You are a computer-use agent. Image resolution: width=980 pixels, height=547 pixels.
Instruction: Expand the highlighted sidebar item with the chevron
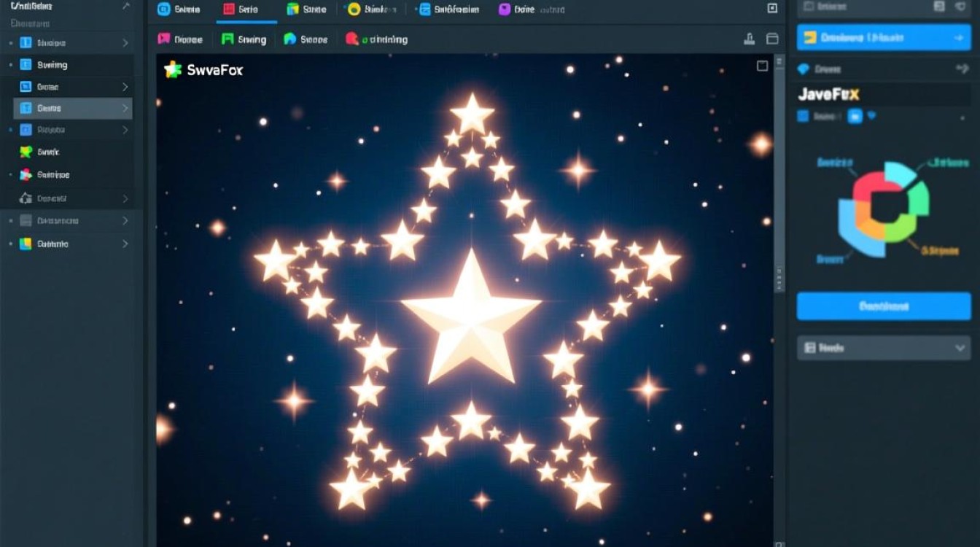126,108
